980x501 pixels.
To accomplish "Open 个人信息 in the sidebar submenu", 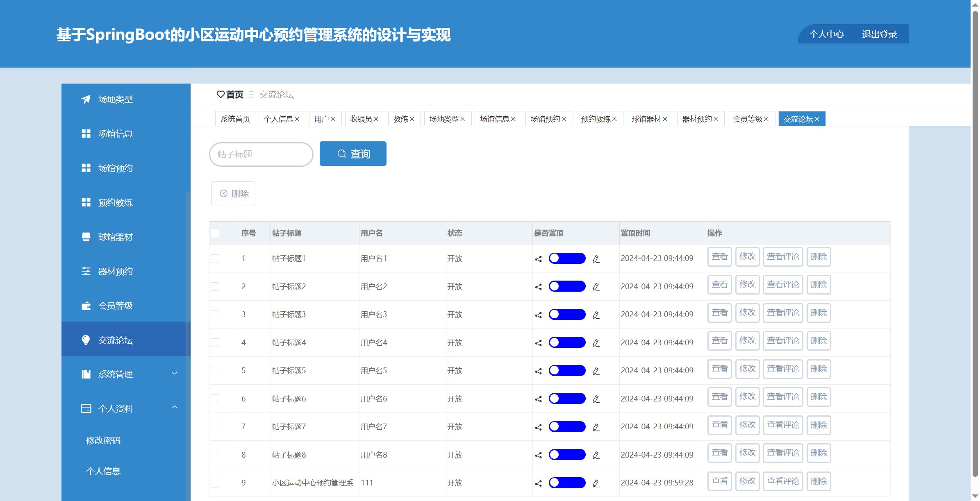I will [x=103, y=471].
